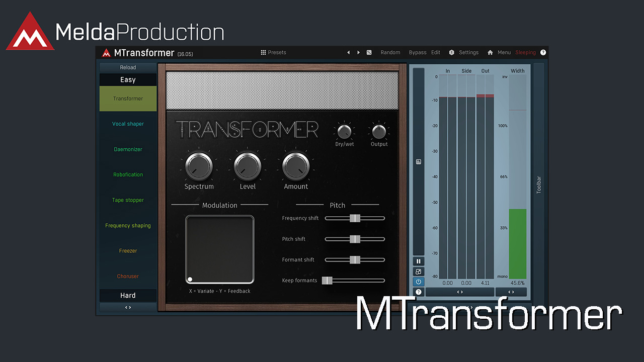Image resolution: width=644 pixels, height=362 pixels.
Task: Toggle the meter power button
Action: click(418, 282)
